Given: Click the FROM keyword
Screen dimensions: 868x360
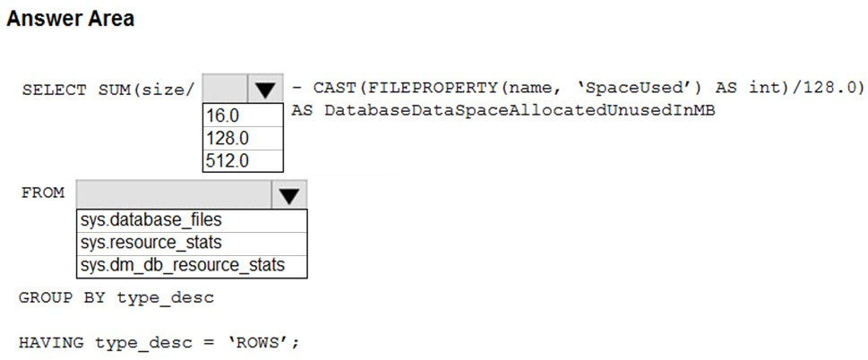Looking at the screenshot, I should [x=43, y=193].
